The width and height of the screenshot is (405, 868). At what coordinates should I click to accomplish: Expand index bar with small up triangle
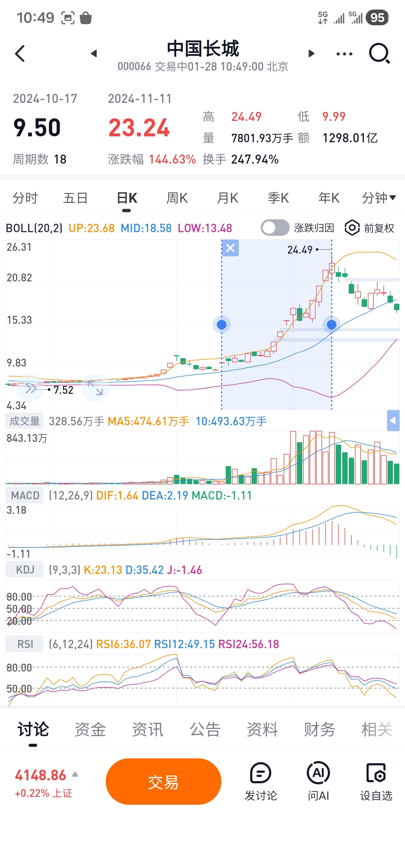[x=75, y=774]
